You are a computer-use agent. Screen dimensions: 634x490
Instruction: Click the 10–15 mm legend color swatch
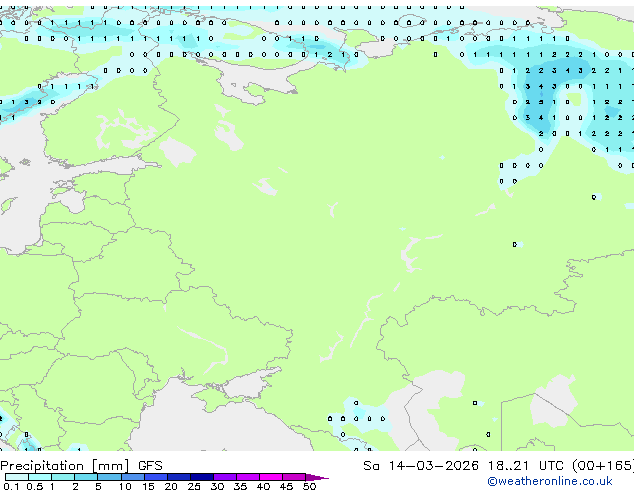point(133,477)
